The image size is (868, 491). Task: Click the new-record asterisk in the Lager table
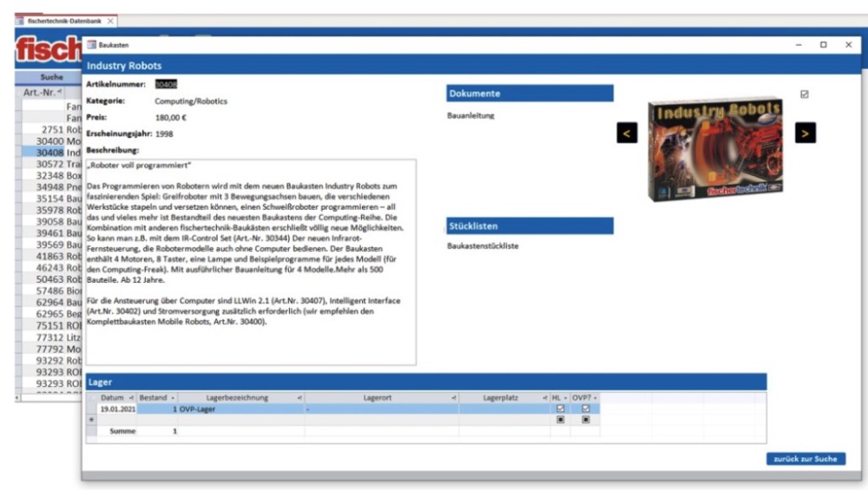coord(91,420)
